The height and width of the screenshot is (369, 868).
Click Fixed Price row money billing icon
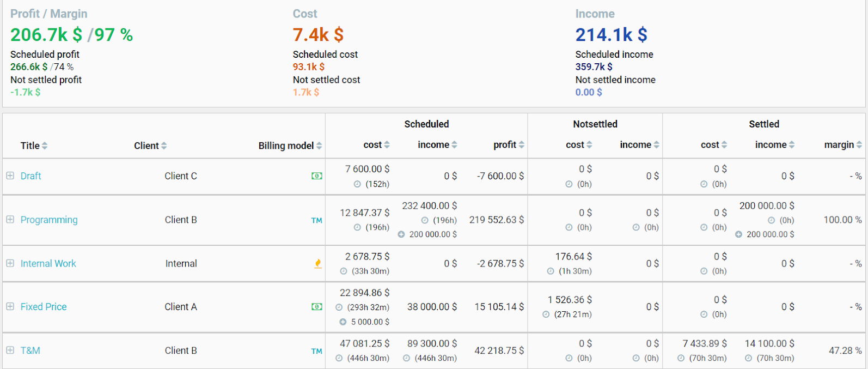[x=316, y=307]
